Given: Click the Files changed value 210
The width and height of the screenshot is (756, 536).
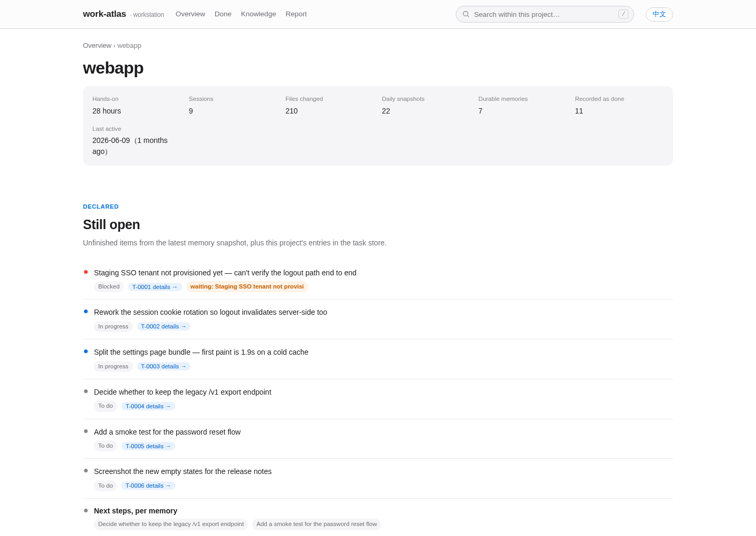Looking at the screenshot, I should (291, 111).
